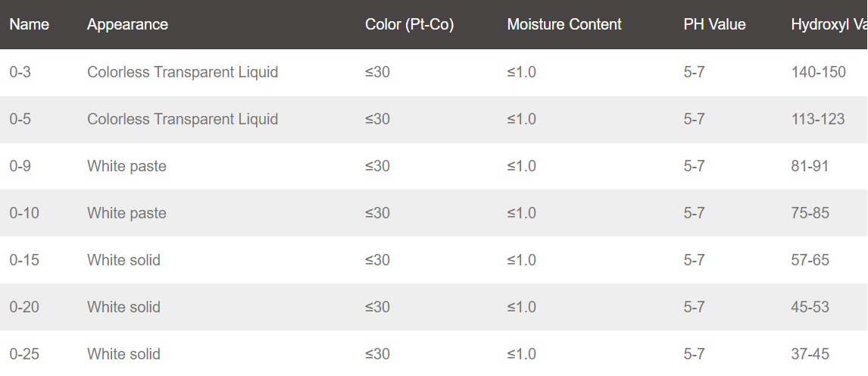Click Colorless Transparent Liquid in 0-3 row
Viewport: 868px width, 376px height.
(183, 73)
